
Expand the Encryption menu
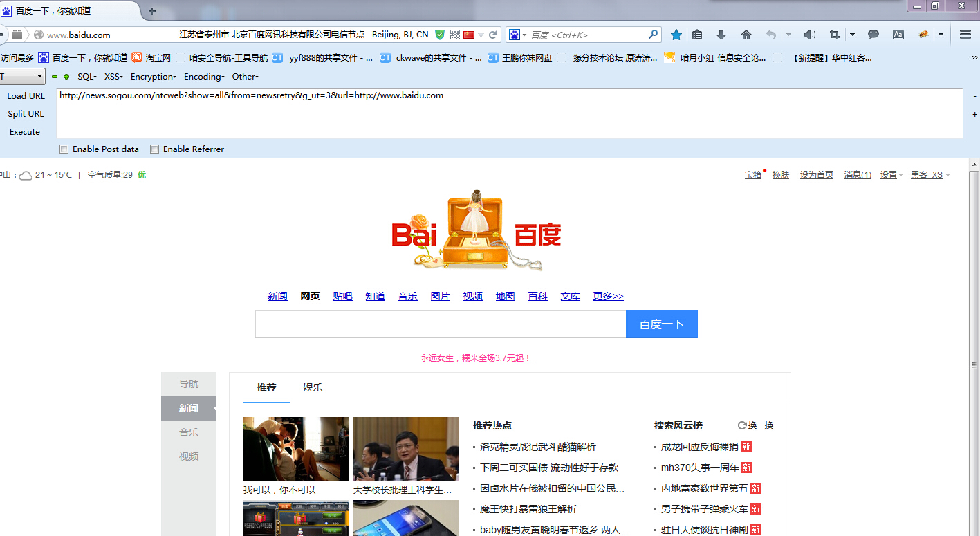click(x=154, y=77)
